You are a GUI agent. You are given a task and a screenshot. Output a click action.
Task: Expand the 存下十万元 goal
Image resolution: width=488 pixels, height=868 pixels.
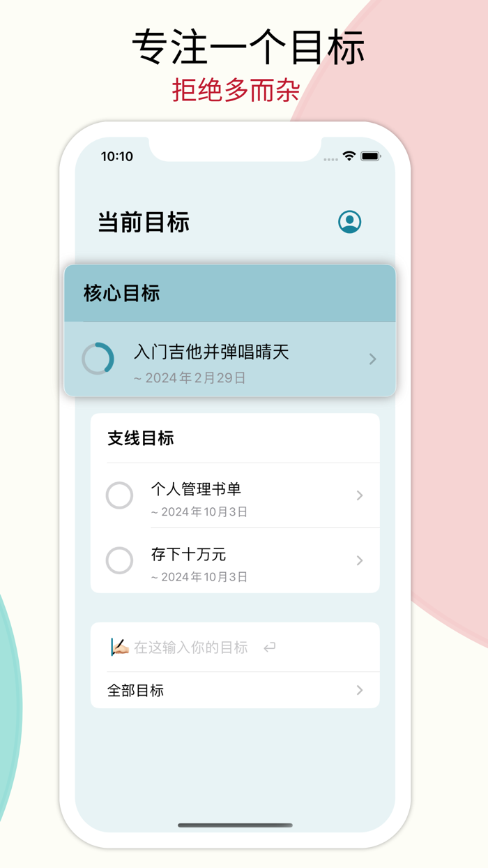[x=359, y=560]
